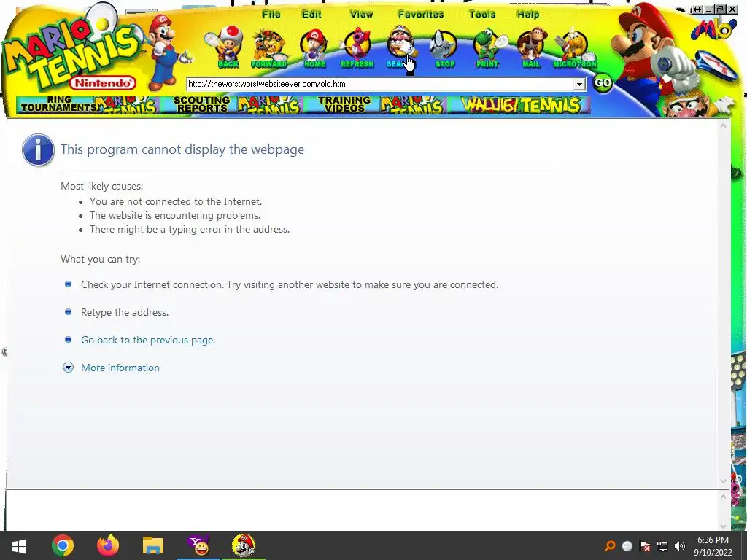
Task: Click the full-width toggle arrow window button
Action: (697, 9)
